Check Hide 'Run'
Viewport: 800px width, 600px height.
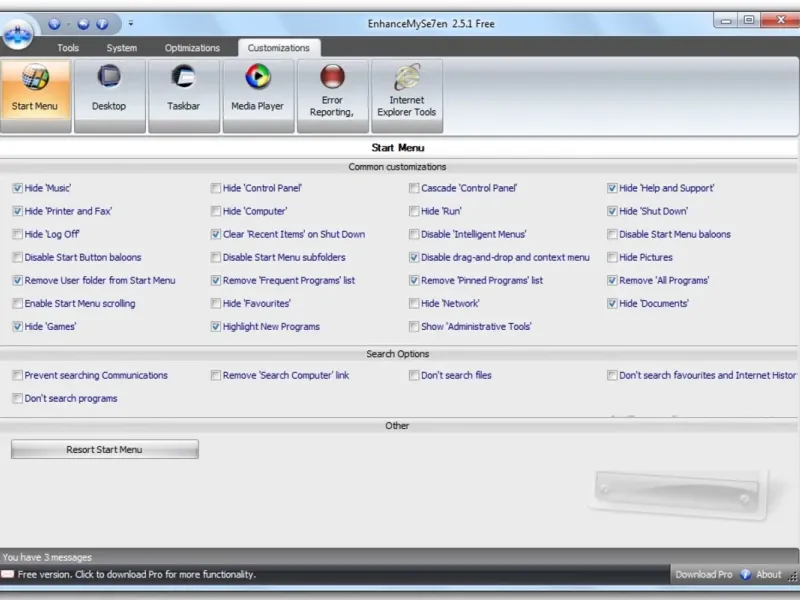(414, 211)
